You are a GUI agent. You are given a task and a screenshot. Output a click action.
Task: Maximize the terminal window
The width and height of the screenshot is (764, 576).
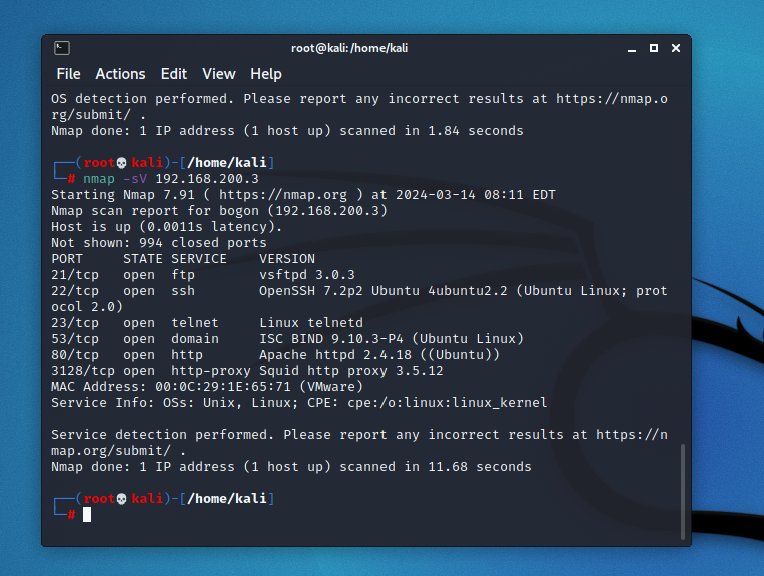[x=654, y=48]
